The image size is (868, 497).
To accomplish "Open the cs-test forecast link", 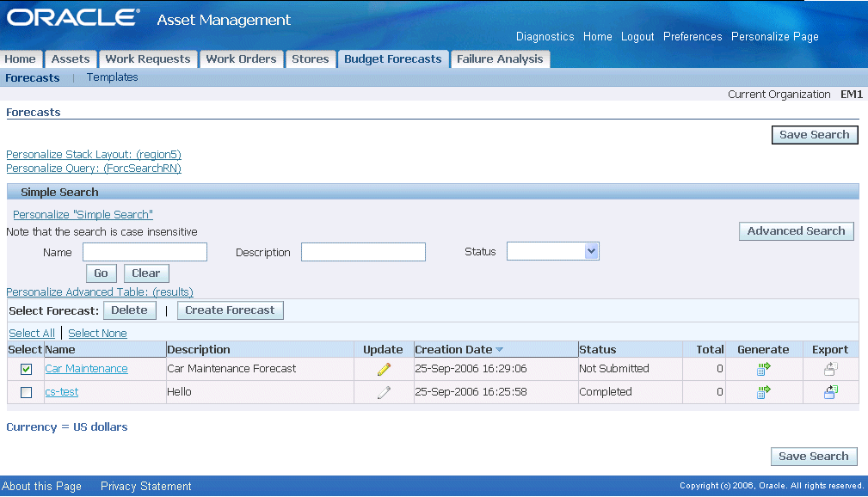I will coord(61,392).
